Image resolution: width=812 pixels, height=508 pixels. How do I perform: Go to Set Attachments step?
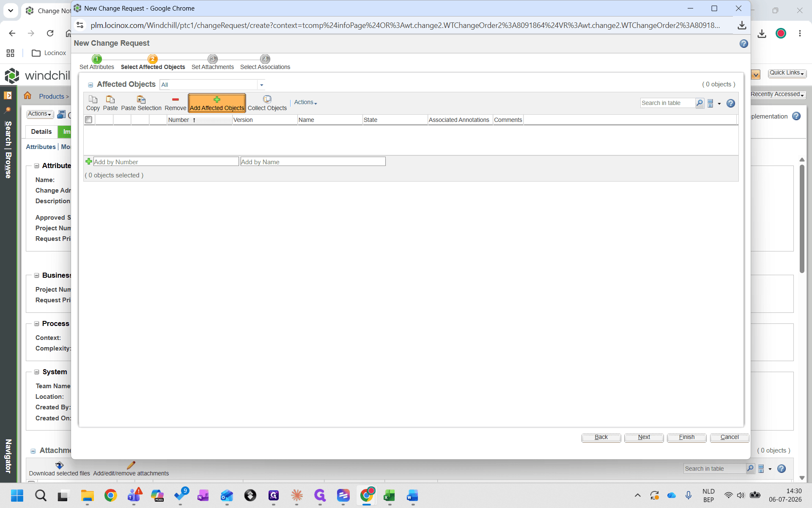coord(213,63)
